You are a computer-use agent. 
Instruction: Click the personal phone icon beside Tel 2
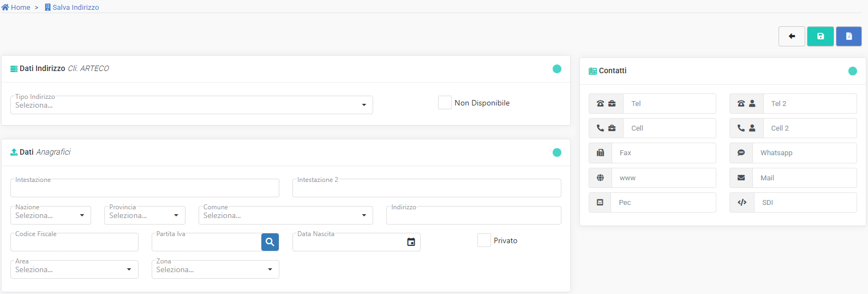pos(746,103)
